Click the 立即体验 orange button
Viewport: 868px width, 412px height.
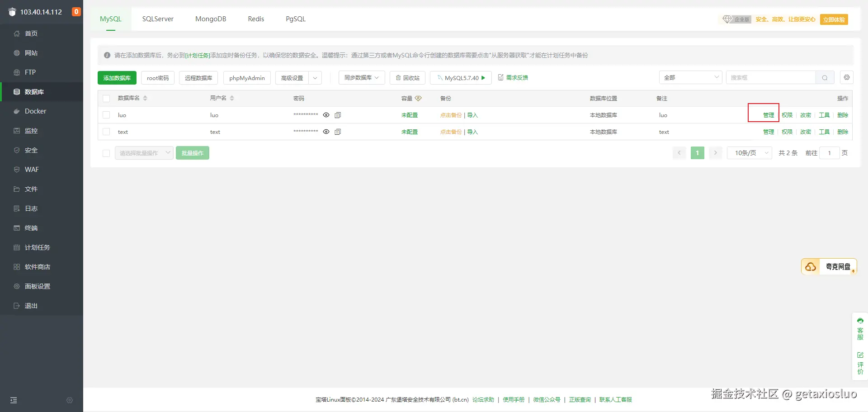tap(834, 19)
